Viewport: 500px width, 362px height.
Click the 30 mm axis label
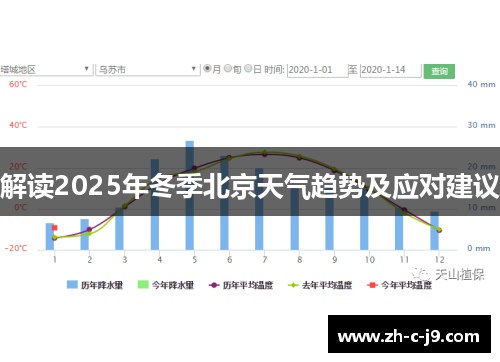coord(481,125)
